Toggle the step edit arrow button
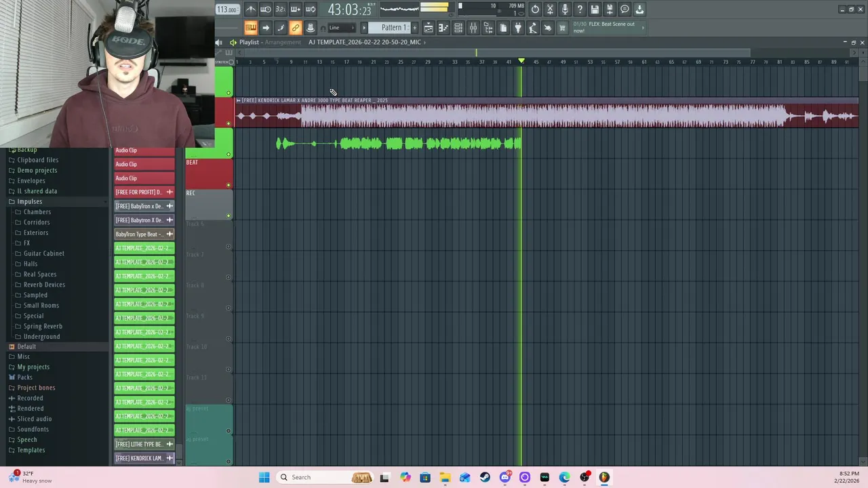This screenshot has width=868, height=488. point(265,28)
